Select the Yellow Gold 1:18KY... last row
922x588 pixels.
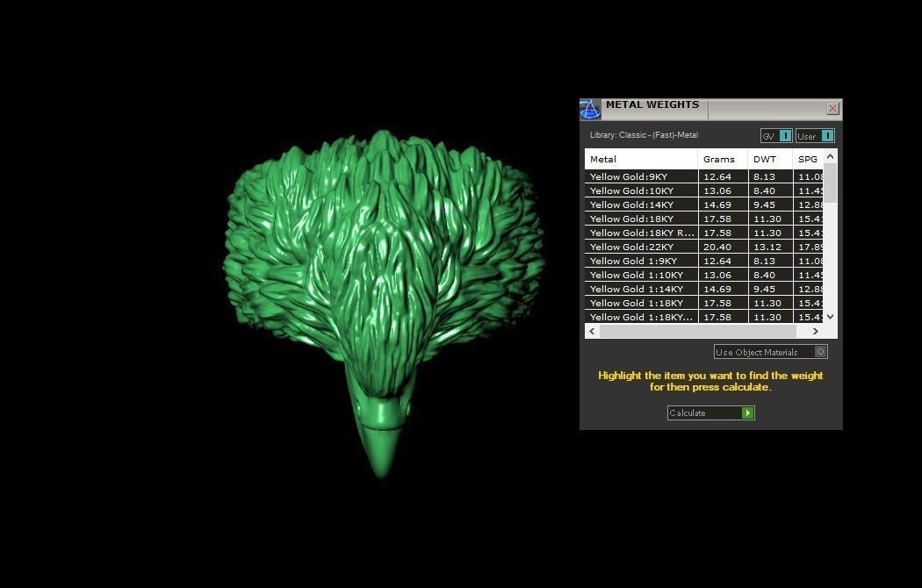(704, 317)
